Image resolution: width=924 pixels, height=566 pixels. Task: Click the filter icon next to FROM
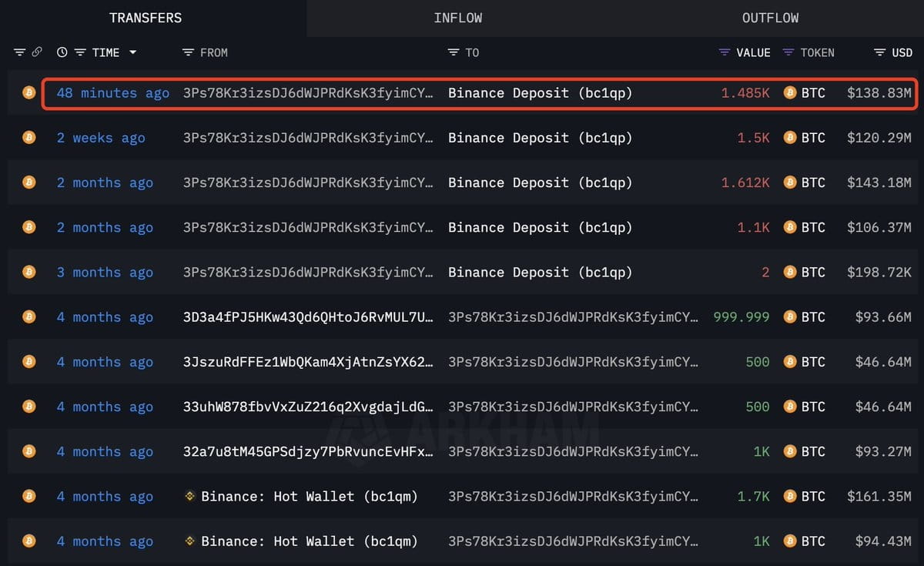[188, 52]
